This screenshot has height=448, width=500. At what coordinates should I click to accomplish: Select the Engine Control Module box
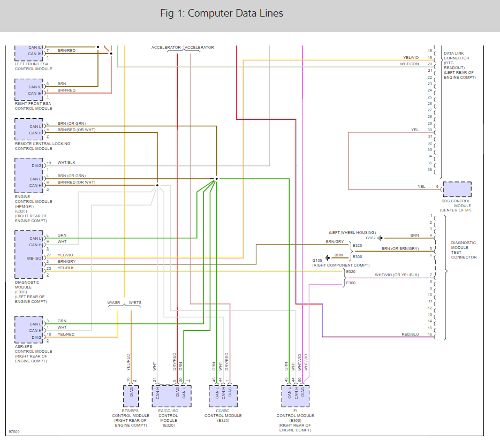point(29,176)
